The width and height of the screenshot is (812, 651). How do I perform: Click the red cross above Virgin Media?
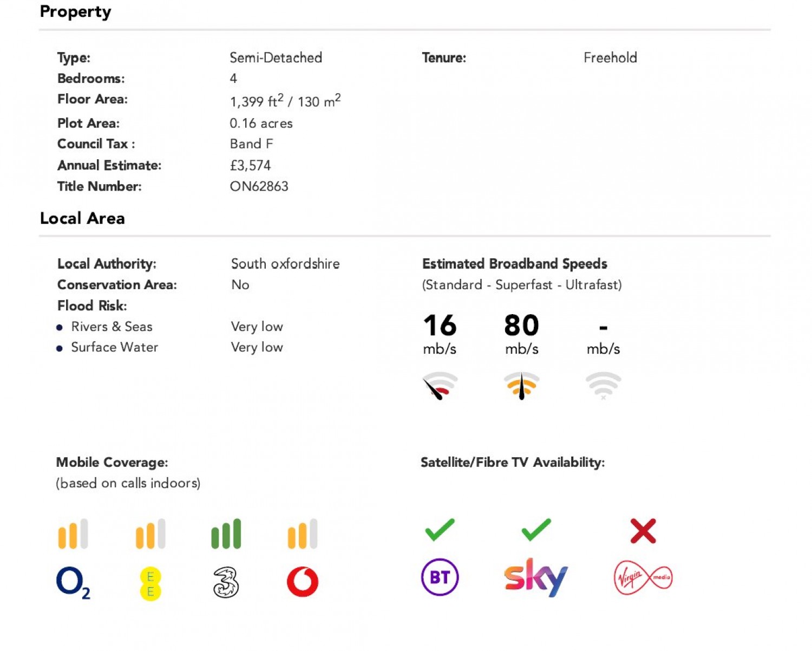tap(643, 531)
